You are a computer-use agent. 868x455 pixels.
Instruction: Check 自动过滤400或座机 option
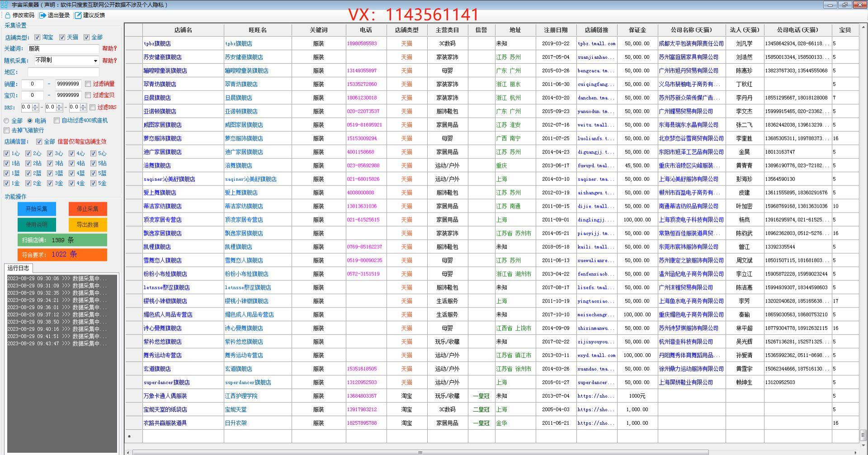tap(57, 121)
